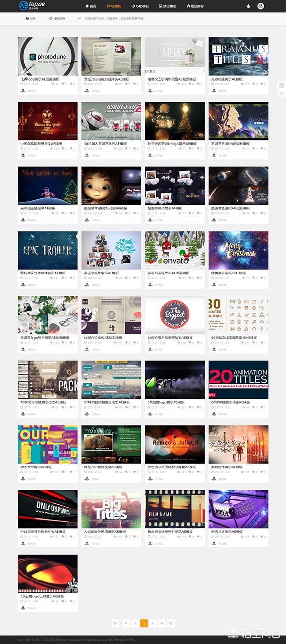Click the QR code icon on right sidebar
Viewport: 286px width, 644px height.
point(281,86)
